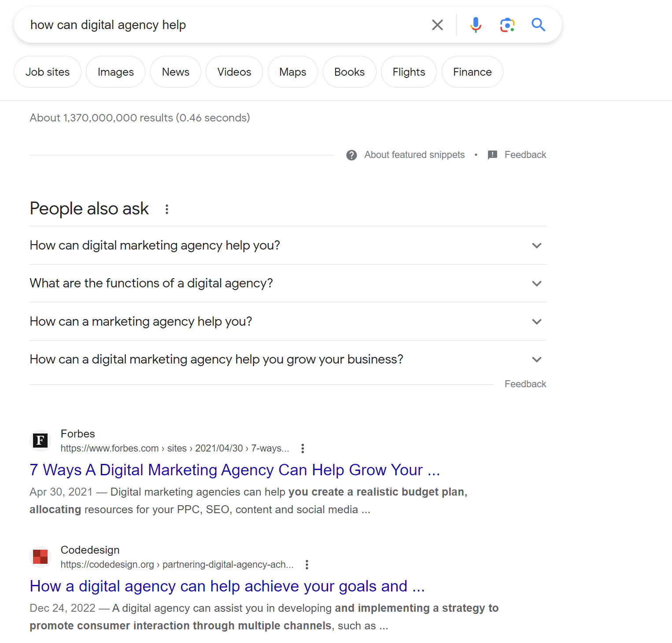Viewport: 672px width, 643px height.
Task: Open the Forbes "7 Ways" result link
Action: (234, 470)
